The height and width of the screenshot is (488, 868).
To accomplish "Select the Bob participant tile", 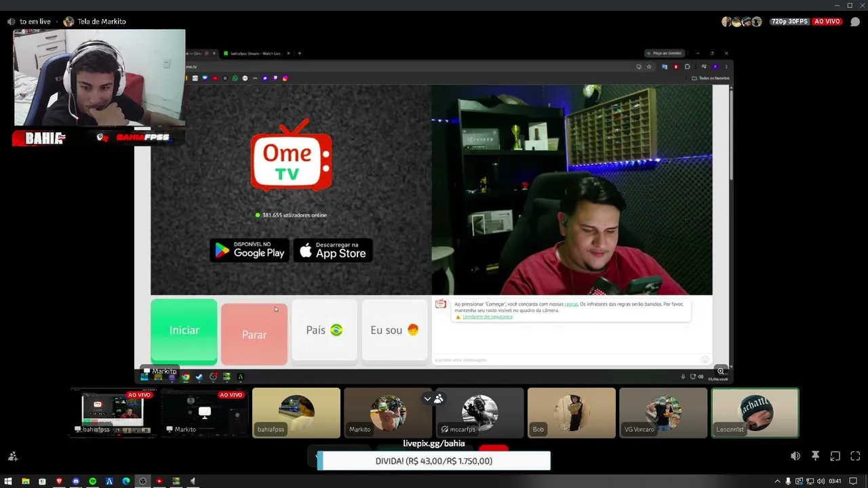I will point(572,413).
